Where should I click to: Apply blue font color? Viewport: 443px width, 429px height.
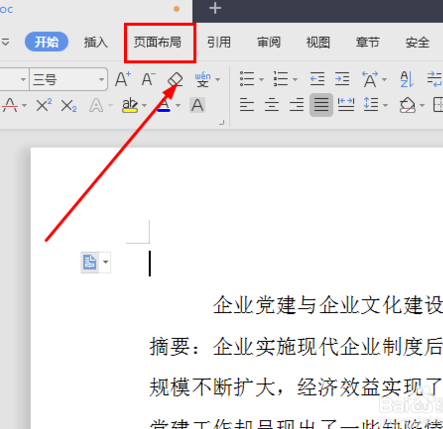[164, 105]
